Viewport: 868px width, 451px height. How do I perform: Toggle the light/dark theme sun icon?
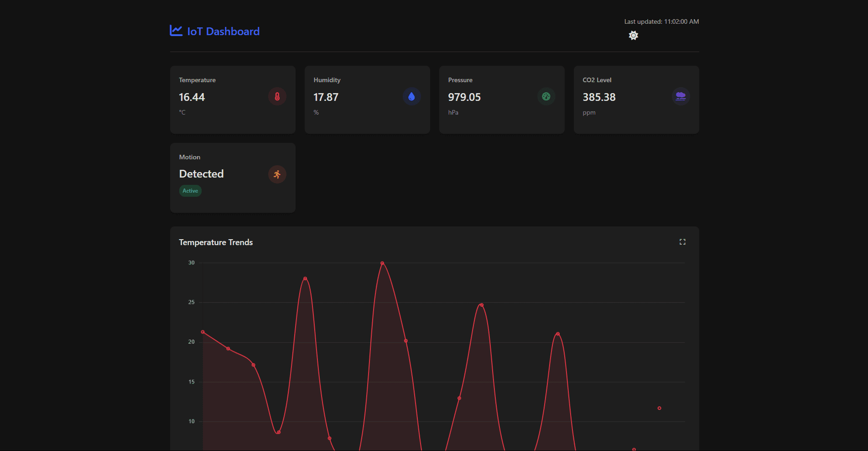[633, 35]
